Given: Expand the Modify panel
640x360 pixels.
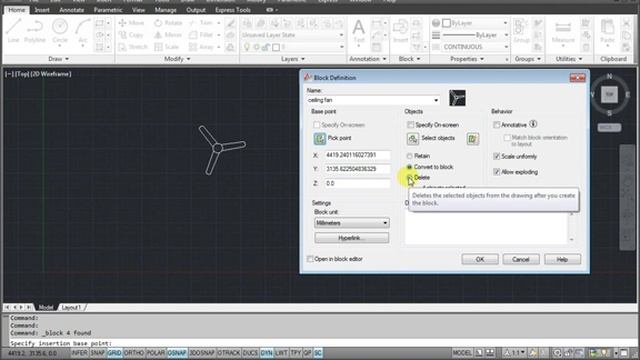Looking at the screenshot, I should coord(177,59).
